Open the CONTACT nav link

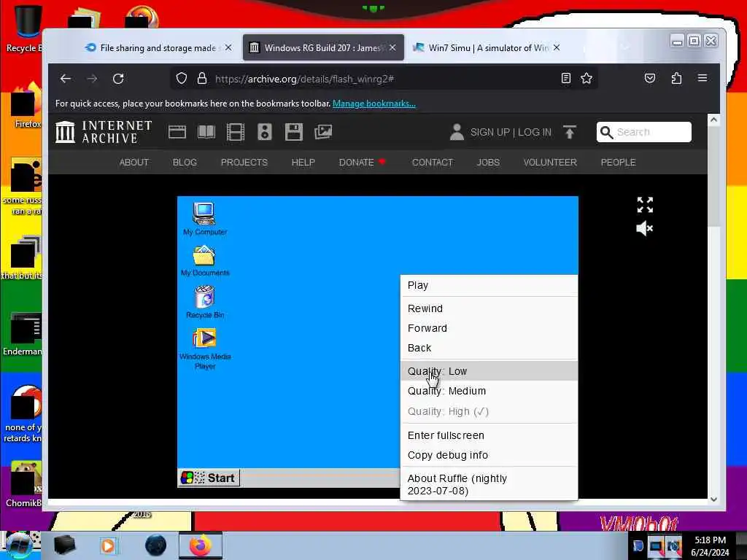[433, 163]
